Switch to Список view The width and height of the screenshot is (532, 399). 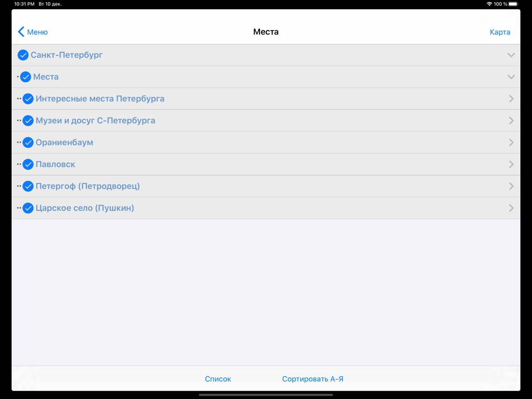[x=218, y=379]
